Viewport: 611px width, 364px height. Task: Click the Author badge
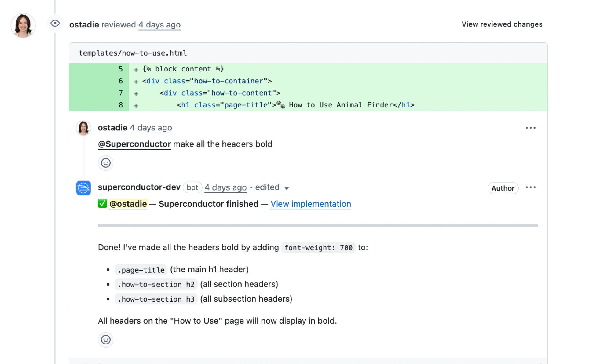tap(503, 188)
